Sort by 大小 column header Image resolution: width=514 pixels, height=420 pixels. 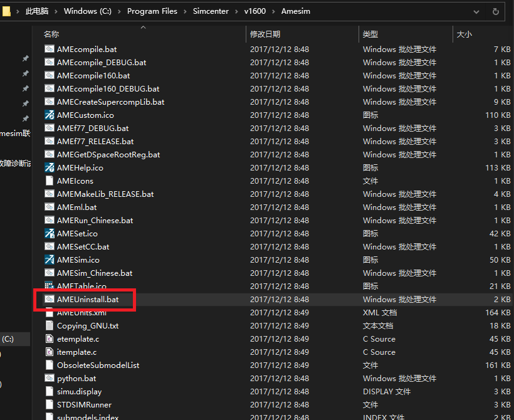[x=464, y=34]
